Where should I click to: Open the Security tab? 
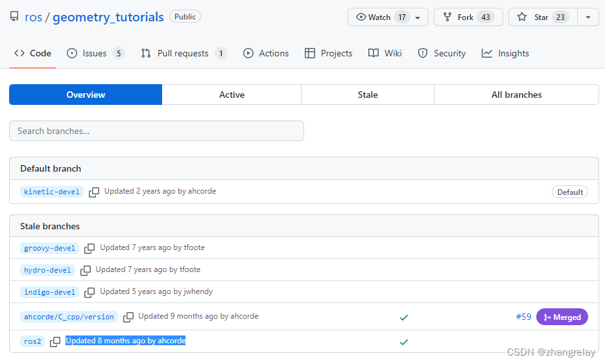pyautogui.click(x=442, y=53)
